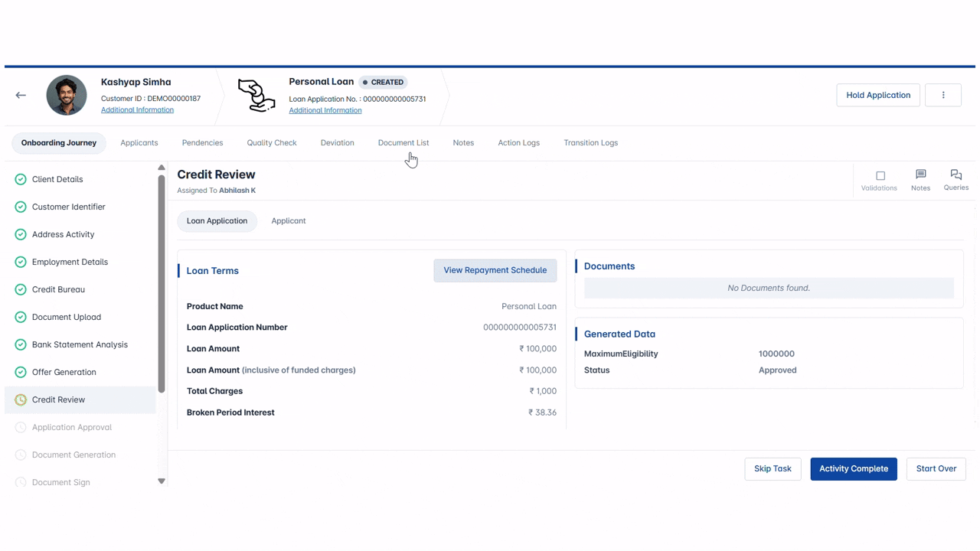Select the Application Approval step

point(80,427)
